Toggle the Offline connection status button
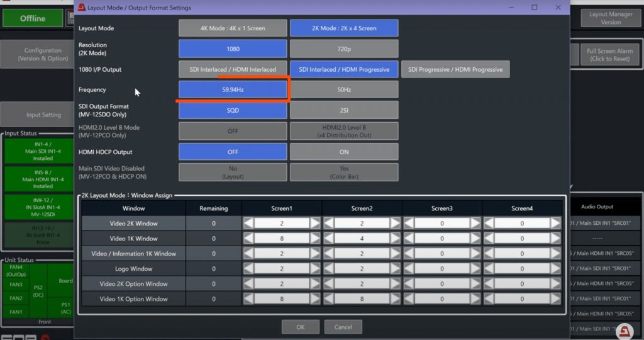The width and height of the screenshot is (644, 340). [33, 18]
